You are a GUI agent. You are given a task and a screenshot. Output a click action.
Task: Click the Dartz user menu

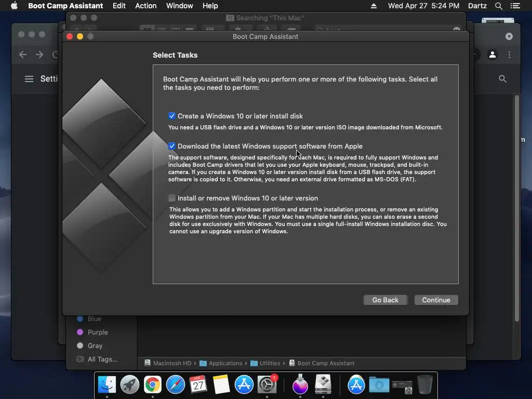477,6
